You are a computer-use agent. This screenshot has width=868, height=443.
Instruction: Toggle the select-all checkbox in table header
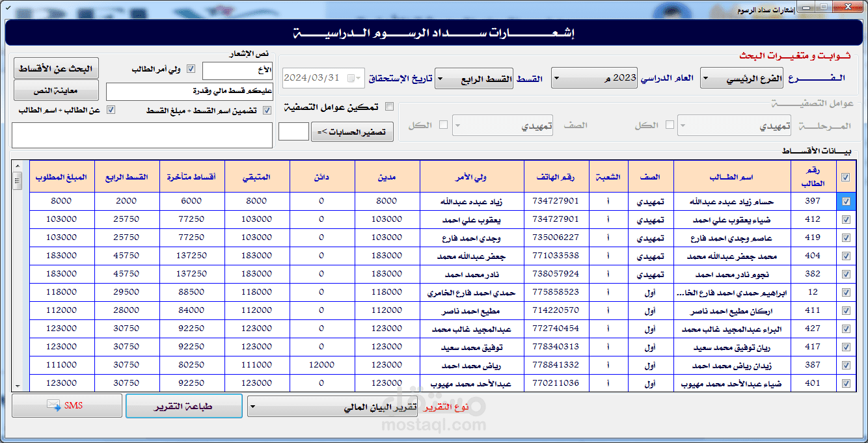coord(845,177)
